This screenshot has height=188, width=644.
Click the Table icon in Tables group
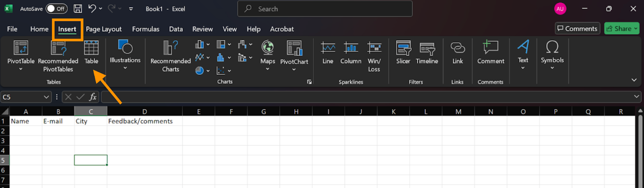(91, 52)
